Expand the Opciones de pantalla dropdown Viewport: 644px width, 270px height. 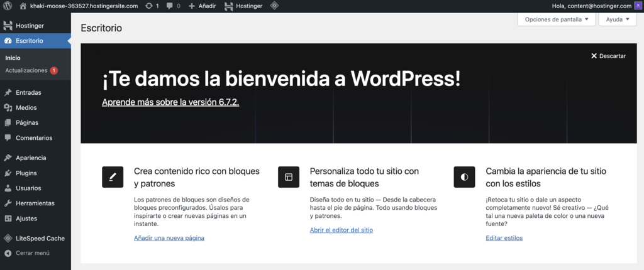(556, 19)
